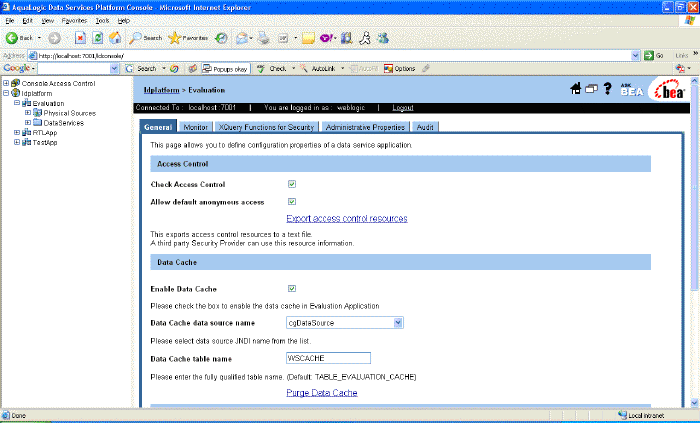Print the page using printer icon
This screenshot has height=423, width=700.
[264, 38]
